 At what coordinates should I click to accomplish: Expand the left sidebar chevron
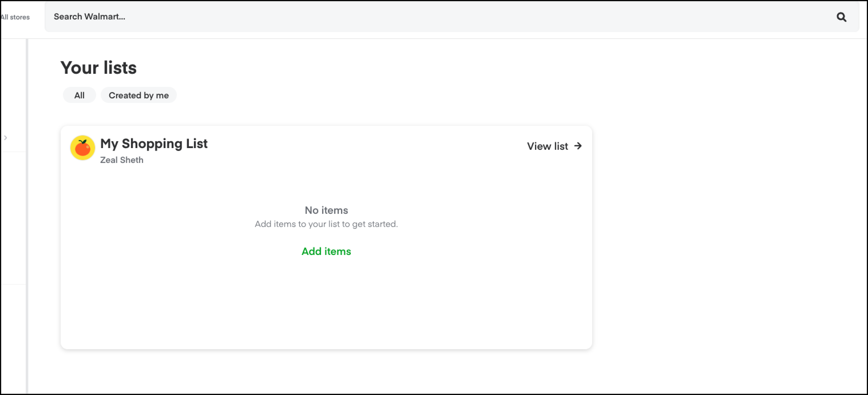pyautogui.click(x=6, y=138)
